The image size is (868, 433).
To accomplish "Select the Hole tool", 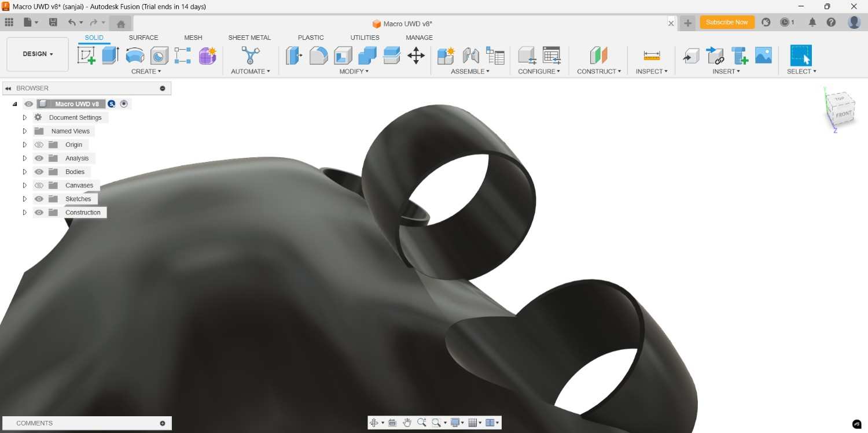I will coord(159,55).
